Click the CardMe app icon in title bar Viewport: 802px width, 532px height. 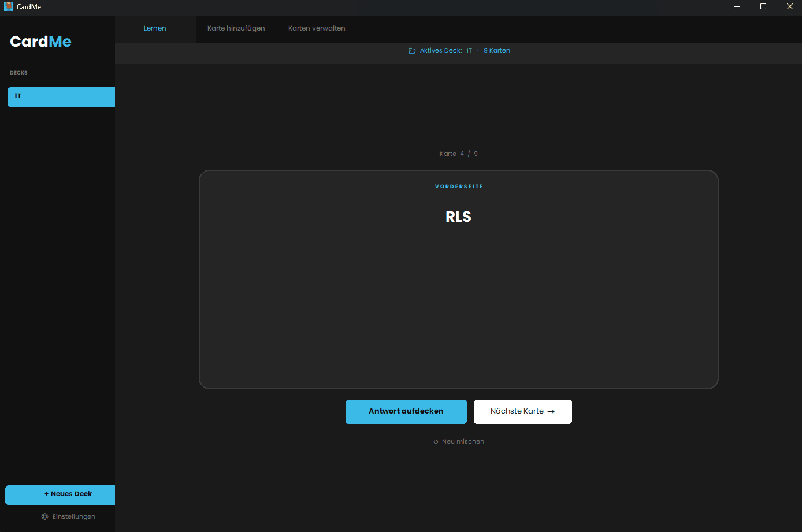(x=9, y=6)
